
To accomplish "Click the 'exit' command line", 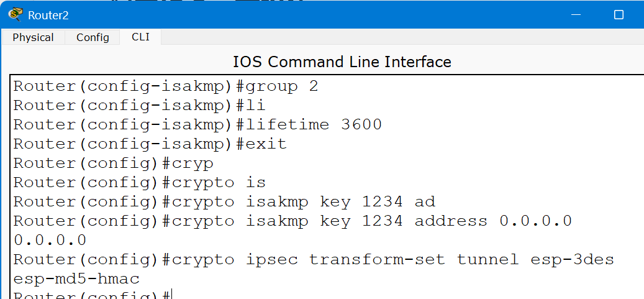I will (x=150, y=144).
